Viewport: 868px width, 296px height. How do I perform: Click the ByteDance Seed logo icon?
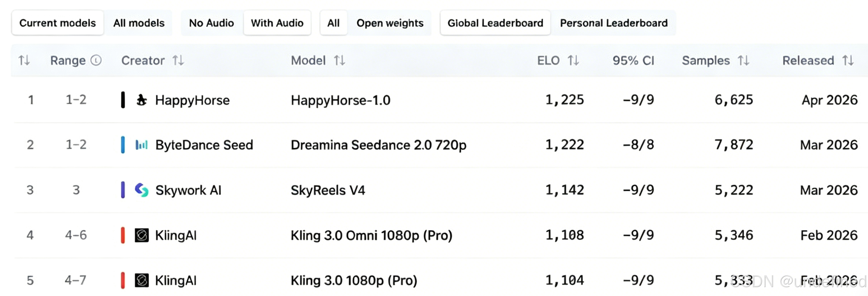tap(141, 145)
